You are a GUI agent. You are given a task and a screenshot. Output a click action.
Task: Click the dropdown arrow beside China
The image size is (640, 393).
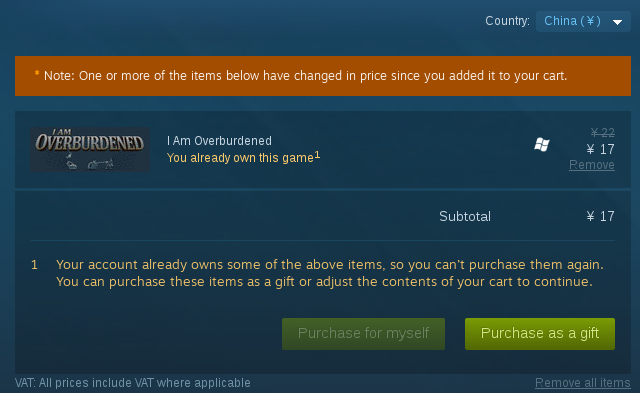coord(618,22)
